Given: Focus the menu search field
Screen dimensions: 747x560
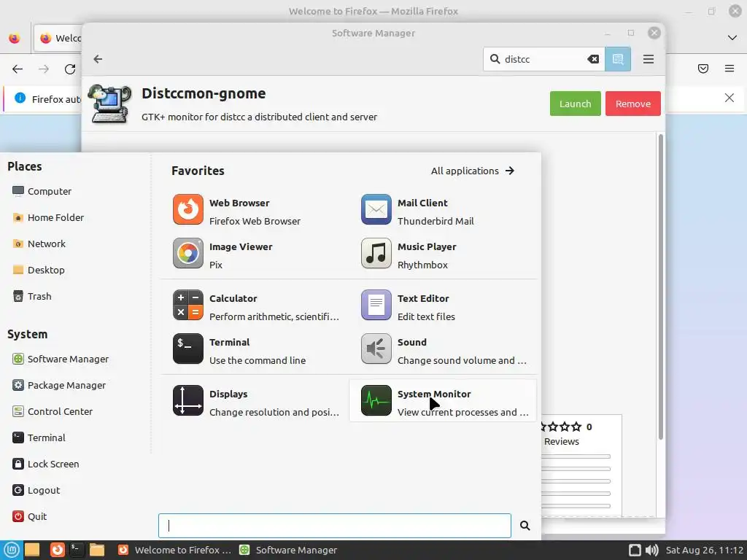Looking at the screenshot, I should pyautogui.click(x=334, y=525).
